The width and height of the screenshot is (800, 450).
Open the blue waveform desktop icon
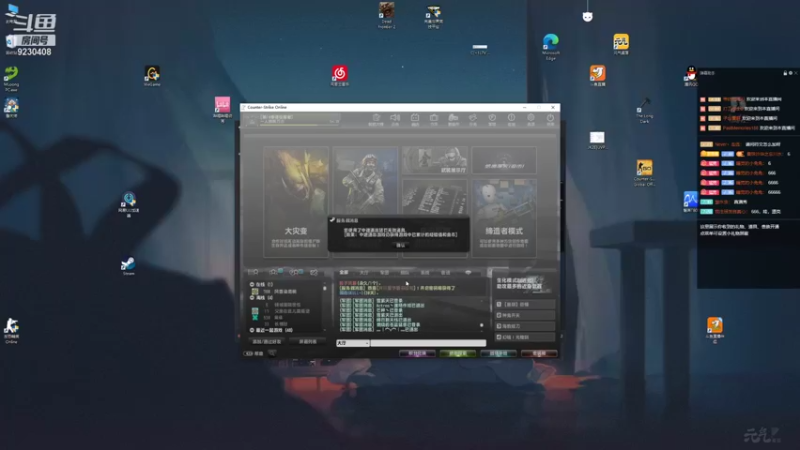pyautogui.click(x=690, y=199)
